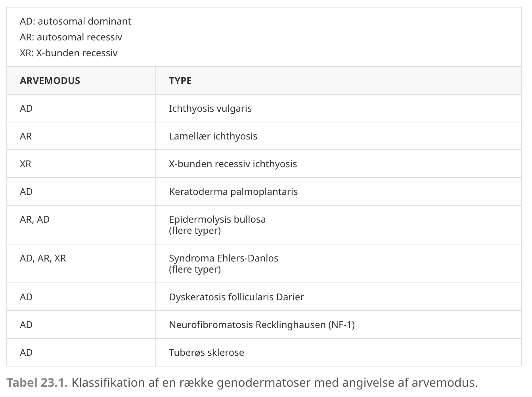Click the 'XR: X-bunden recessiv' legend line

(69, 53)
